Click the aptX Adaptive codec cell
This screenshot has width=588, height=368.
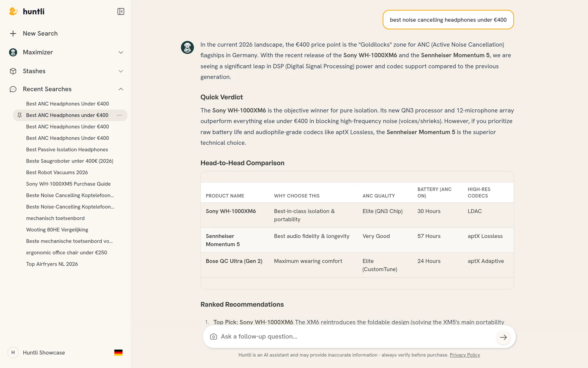(x=486, y=261)
